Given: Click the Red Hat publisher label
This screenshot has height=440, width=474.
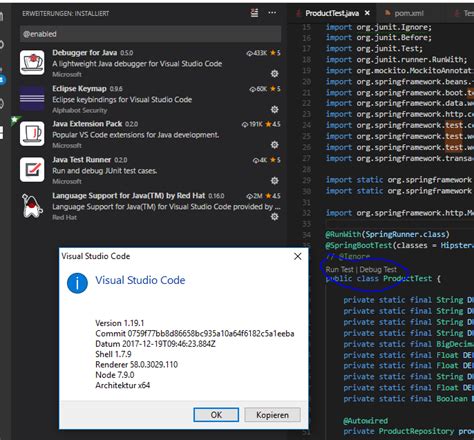Looking at the screenshot, I should (x=64, y=218).
